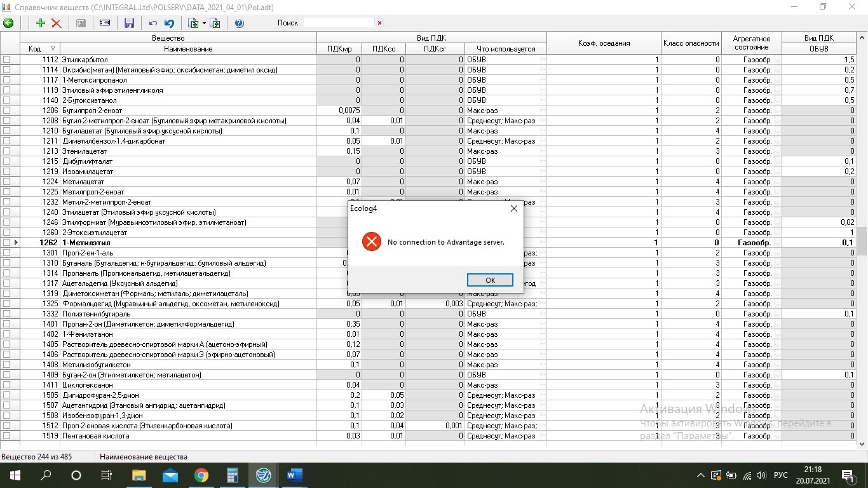
Task: Click into the Поиск search field
Action: click(339, 23)
